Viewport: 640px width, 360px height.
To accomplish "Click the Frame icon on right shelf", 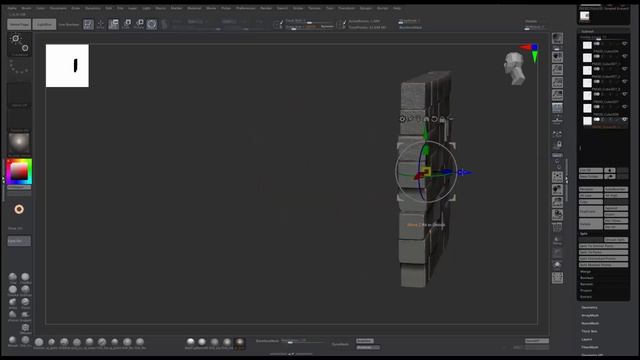I will coord(557,177).
